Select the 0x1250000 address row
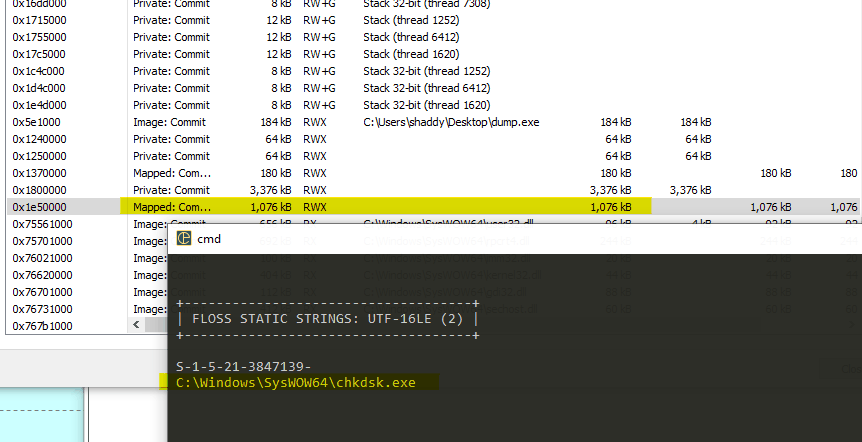Image resolution: width=862 pixels, height=442 pixels. [x=39, y=156]
